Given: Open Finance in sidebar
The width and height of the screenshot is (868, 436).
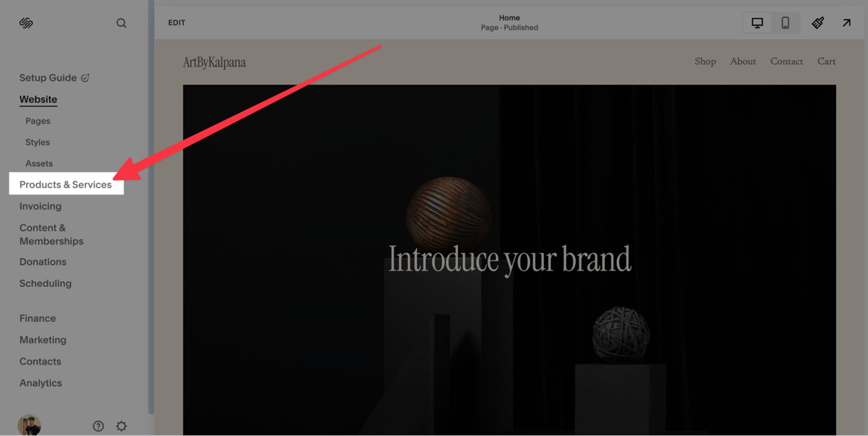Looking at the screenshot, I should click(38, 318).
